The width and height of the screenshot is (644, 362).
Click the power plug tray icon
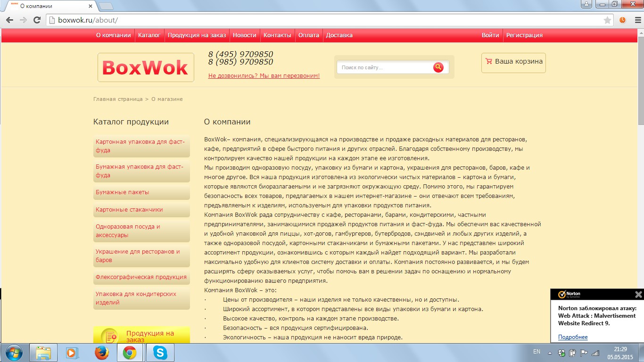573,353
